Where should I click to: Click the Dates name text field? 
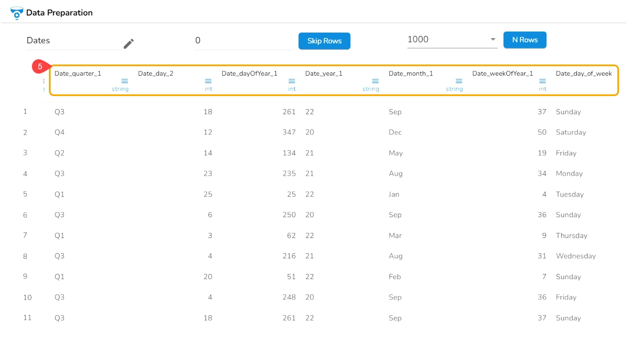tap(74, 41)
